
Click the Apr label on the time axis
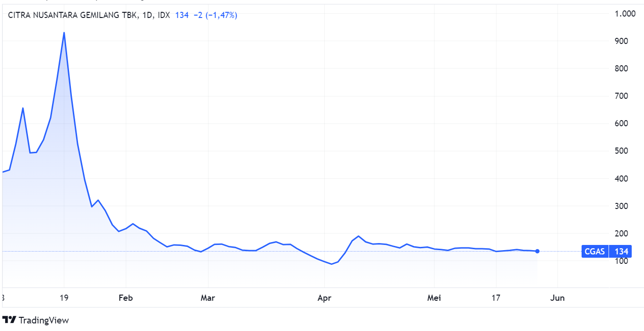tap(324, 298)
